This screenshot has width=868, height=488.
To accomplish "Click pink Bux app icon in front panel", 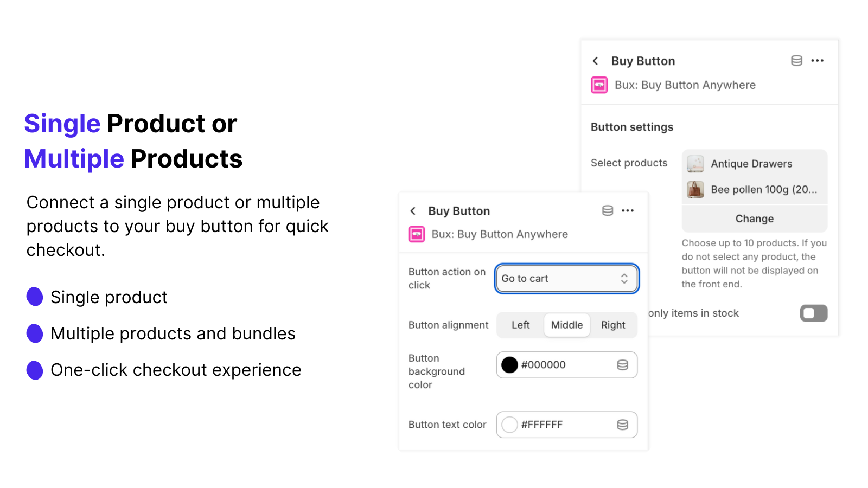I will tap(417, 234).
